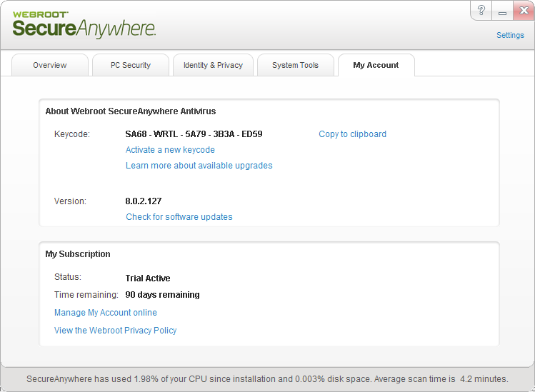Check for software updates

[x=179, y=217]
